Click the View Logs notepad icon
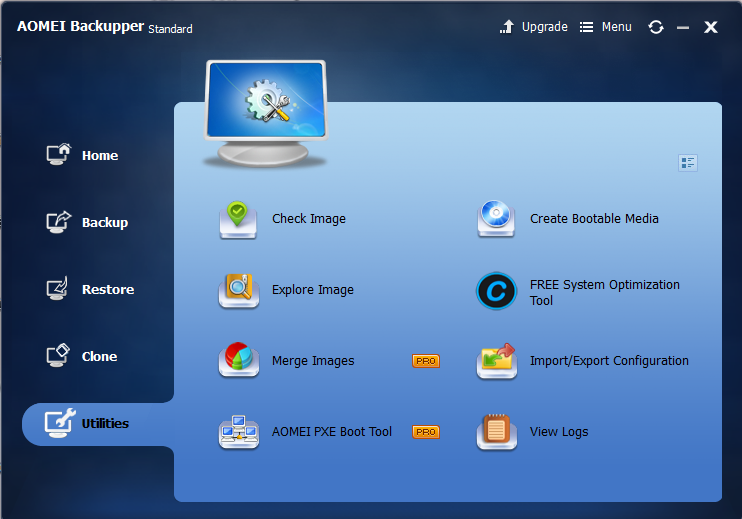Screen dimensions: 742x519 (497, 431)
